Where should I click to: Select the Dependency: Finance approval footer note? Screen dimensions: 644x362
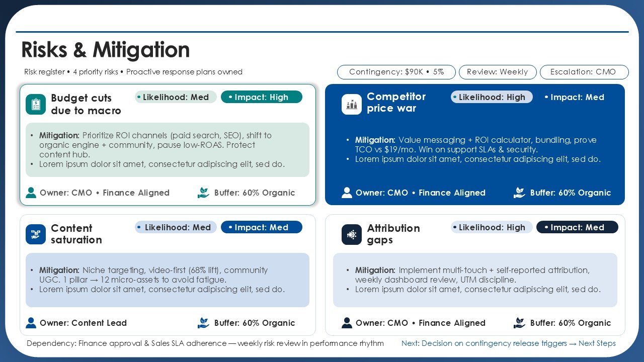pos(205,343)
